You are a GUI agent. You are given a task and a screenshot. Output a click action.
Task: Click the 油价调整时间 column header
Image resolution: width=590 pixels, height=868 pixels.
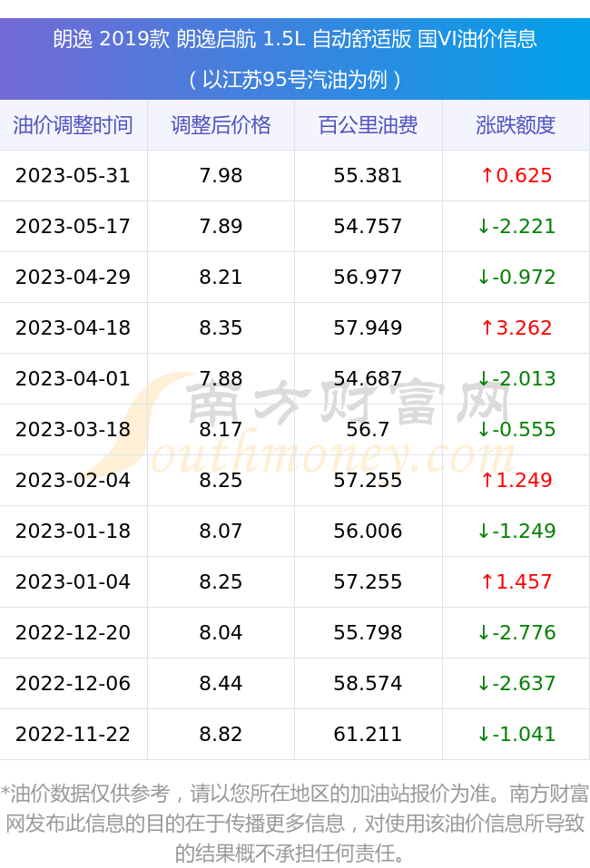pyautogui.click(x=74, y=125)
